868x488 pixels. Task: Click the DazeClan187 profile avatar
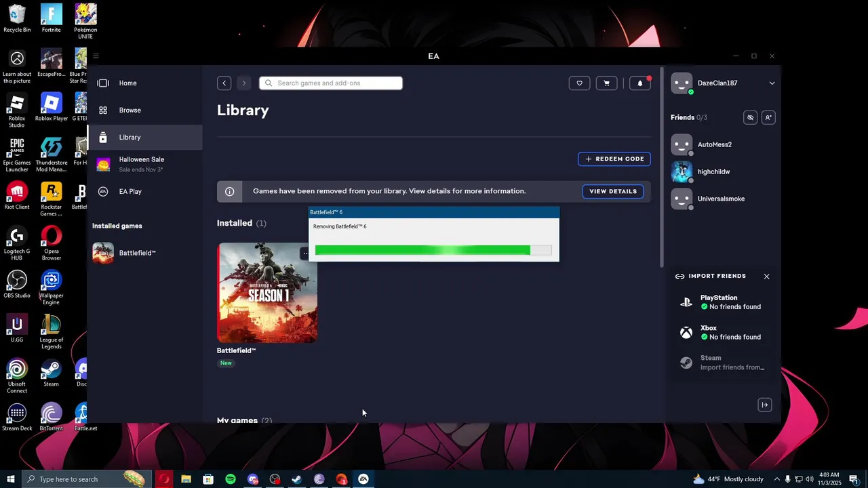682,83
